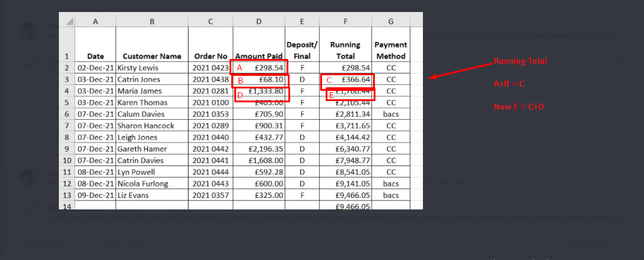Select the spreadsheet select-all corner triangle
Screen dimensions: 644x260
[x=68, y=22]
